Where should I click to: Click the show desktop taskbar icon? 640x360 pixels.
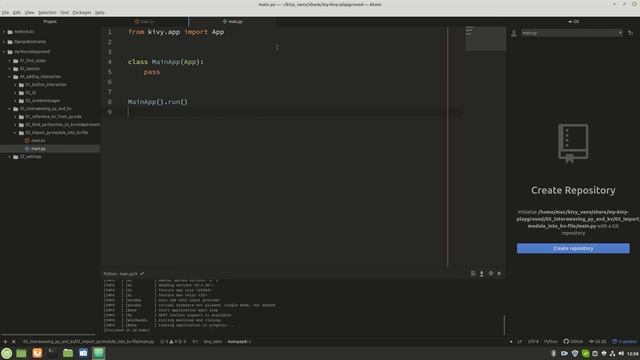[21, 353]
